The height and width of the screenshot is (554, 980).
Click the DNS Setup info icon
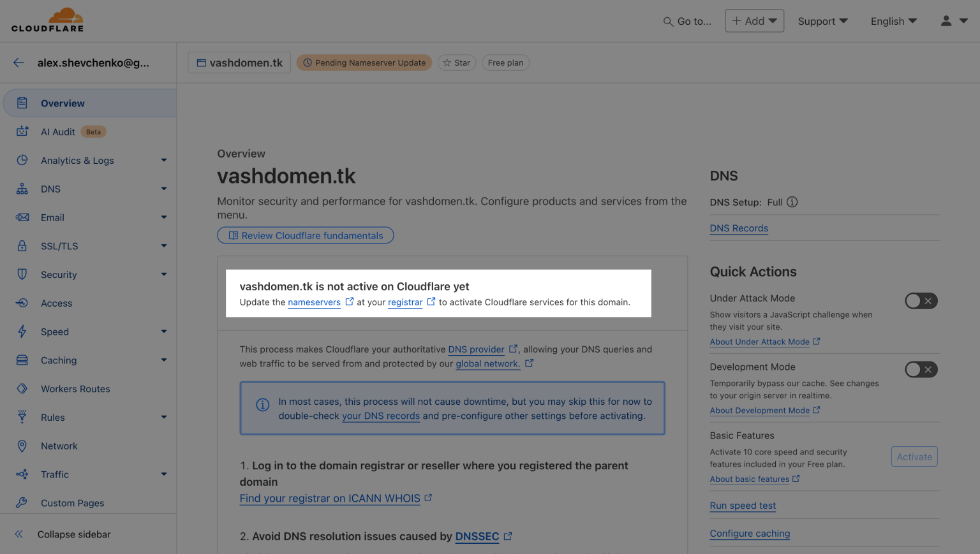(792, 202)
